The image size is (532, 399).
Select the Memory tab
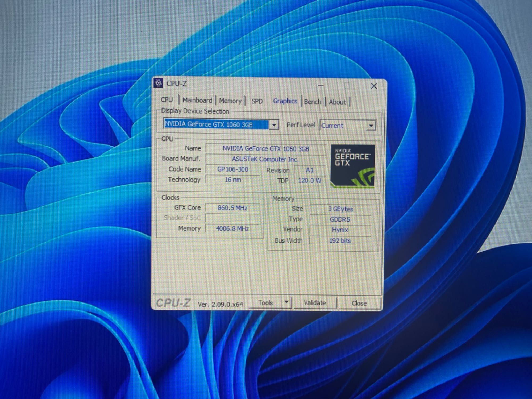(230, 101)
